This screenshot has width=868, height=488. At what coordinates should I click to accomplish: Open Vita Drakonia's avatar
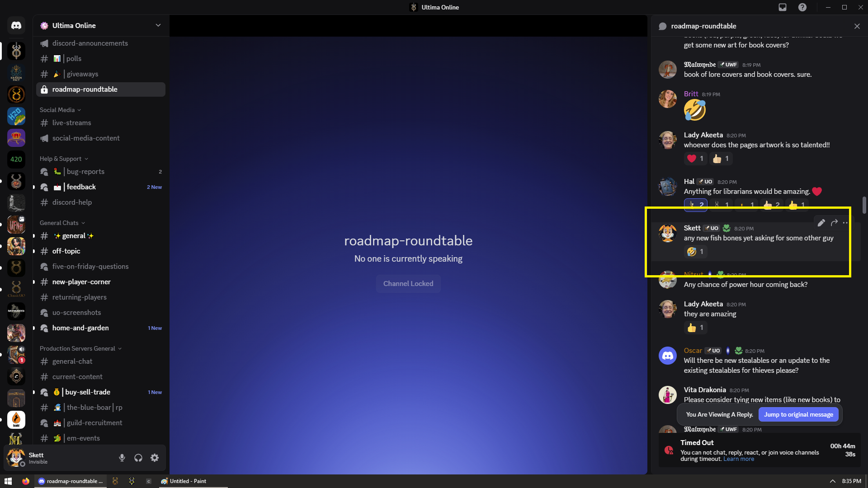pos(668,395)
